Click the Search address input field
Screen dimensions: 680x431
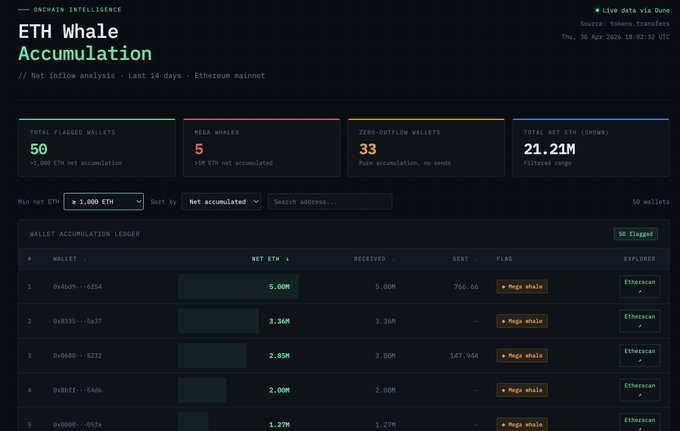tap(330, 202)
